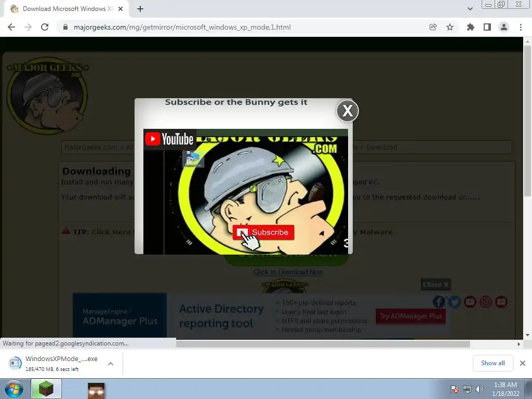Open the Herobrine face taskbar icon

96,391
